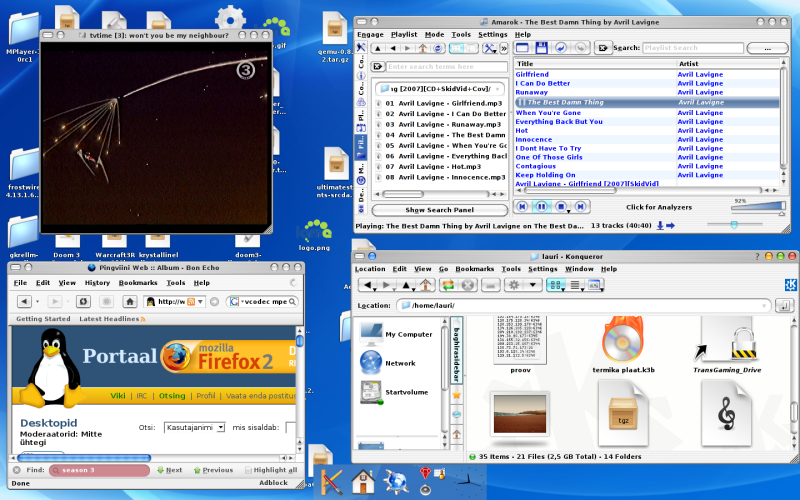
Task: Click the Amarok track position slider
Action: [734, 224]
